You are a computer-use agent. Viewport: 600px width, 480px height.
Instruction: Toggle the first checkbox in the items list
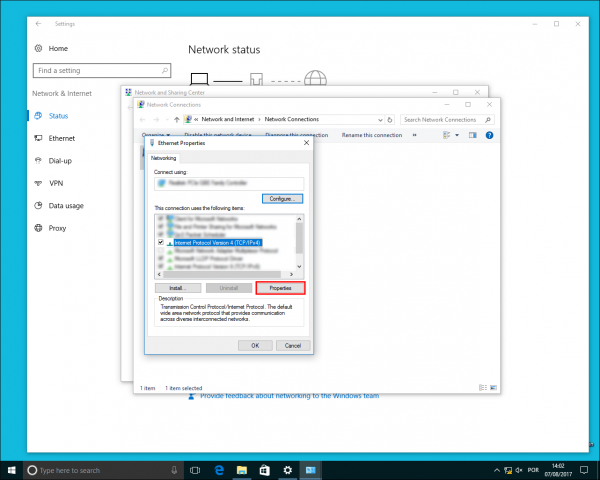[161, 219]
